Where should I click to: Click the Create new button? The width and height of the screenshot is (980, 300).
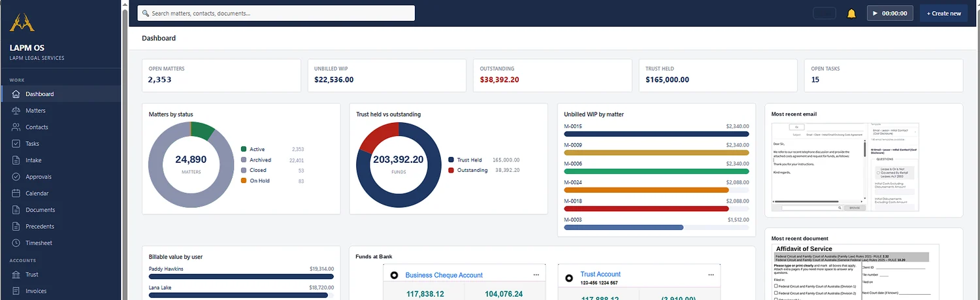coord(943,13)
